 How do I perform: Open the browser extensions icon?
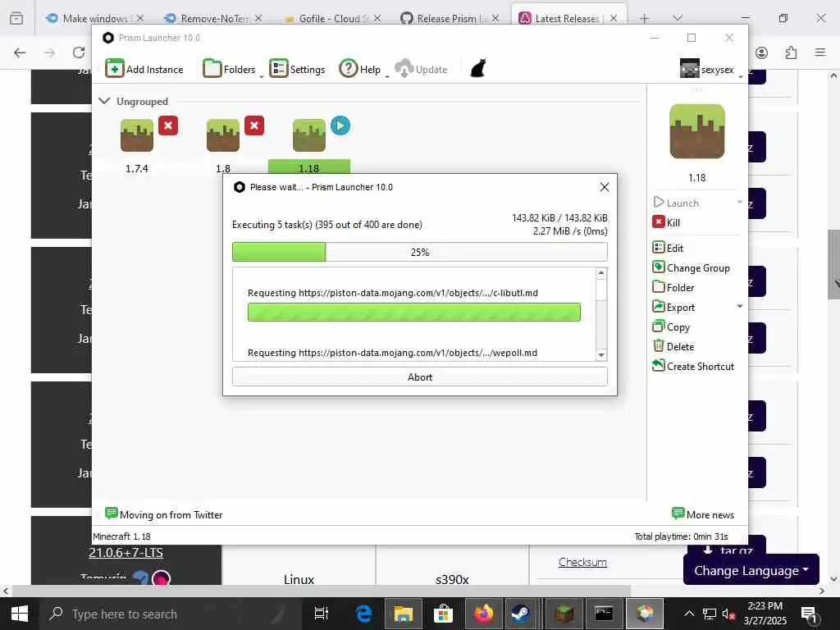pos(791,52)
